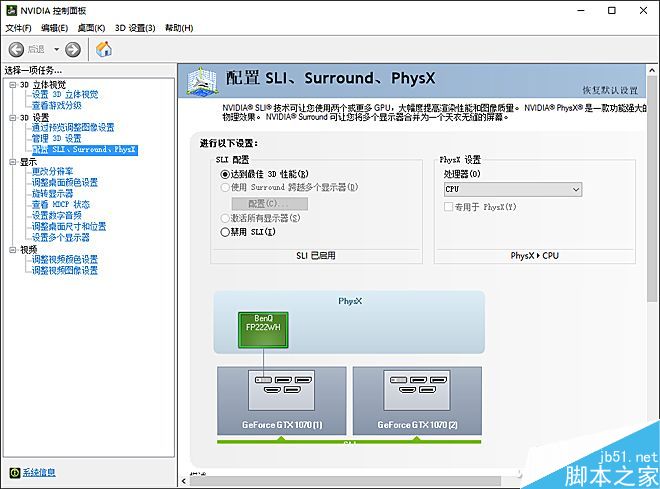Image resolution: width=660 pixels, height=489 pixels.
Task: Select the GeForce GTX 1070 (2) card
Action: [417, 401]
